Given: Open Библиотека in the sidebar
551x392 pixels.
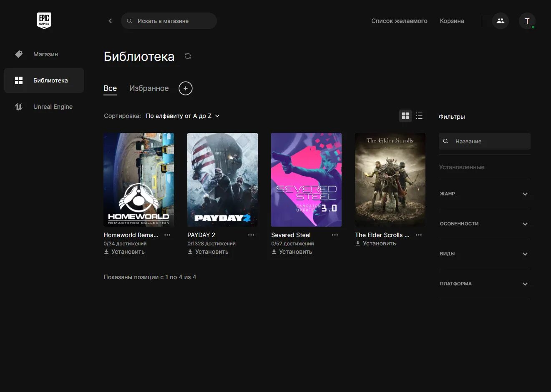Looking at the screenshot, I should pyautogui.click(x=44, y=80).
